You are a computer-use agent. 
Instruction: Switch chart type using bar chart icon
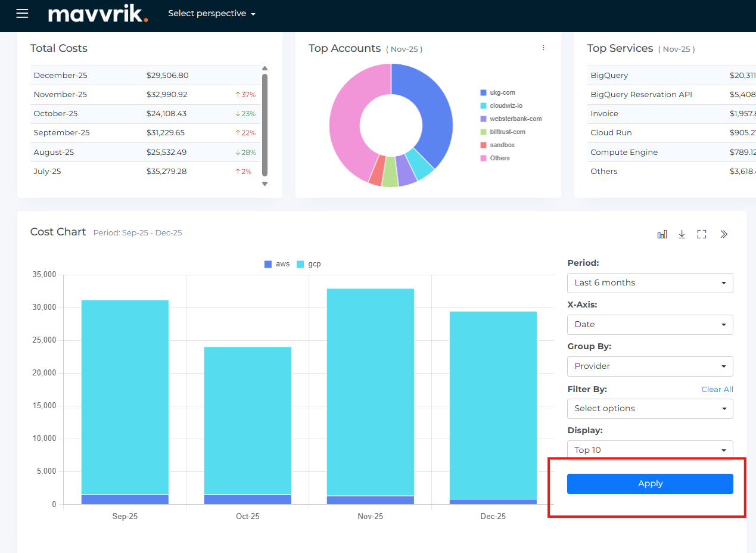pos(662,234)
